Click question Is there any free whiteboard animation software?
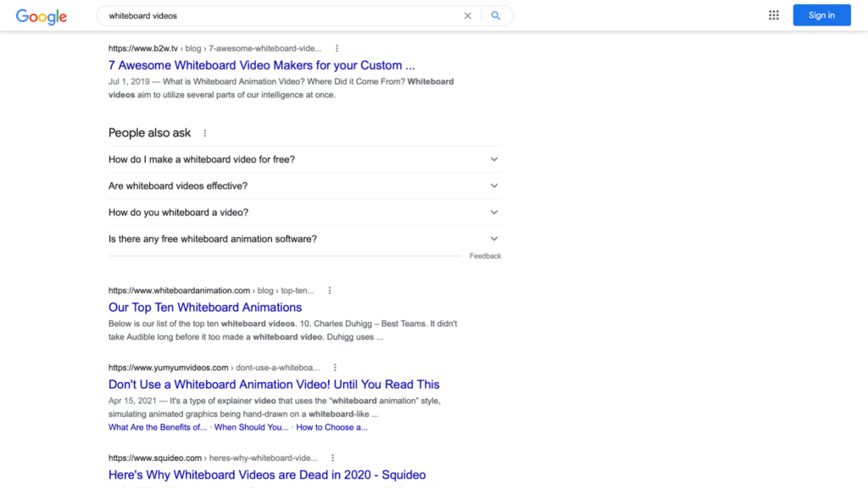868x488 pixels. coord(213,239)
